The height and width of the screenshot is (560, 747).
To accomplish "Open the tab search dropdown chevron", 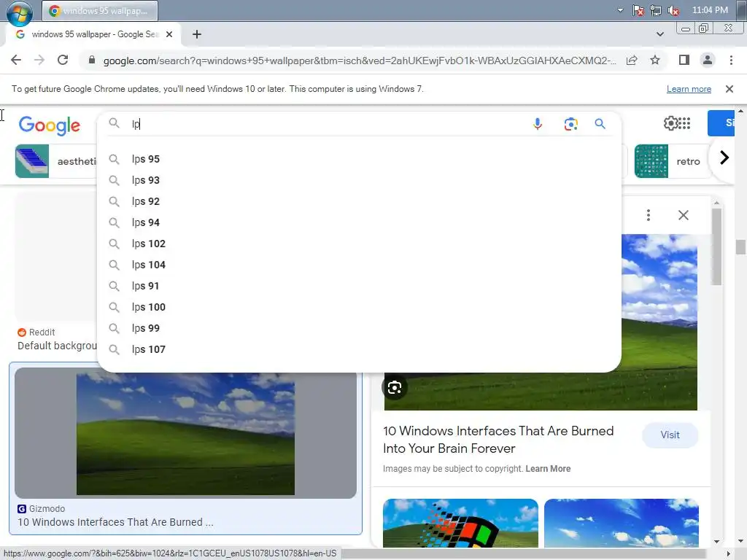I will click(x=659, y=34).
